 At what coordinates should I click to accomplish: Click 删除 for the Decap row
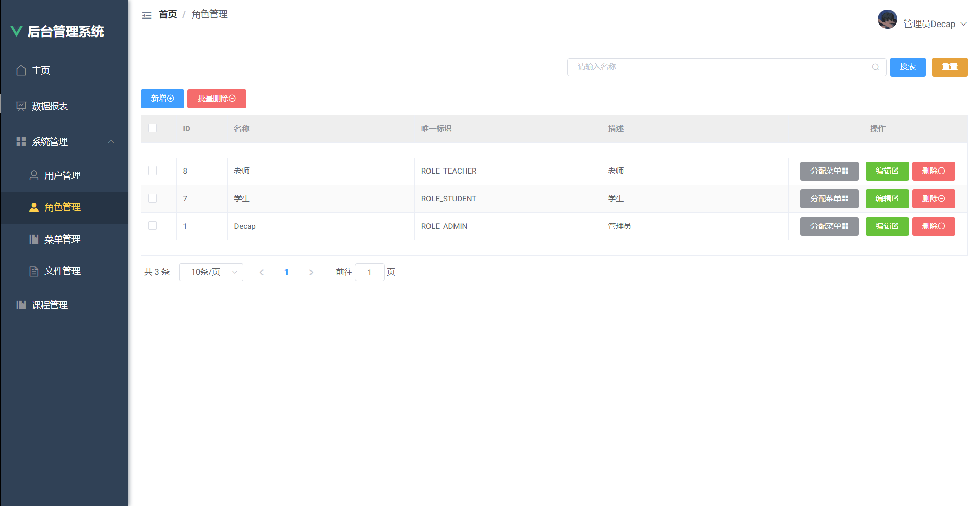(x=934, y=226)
